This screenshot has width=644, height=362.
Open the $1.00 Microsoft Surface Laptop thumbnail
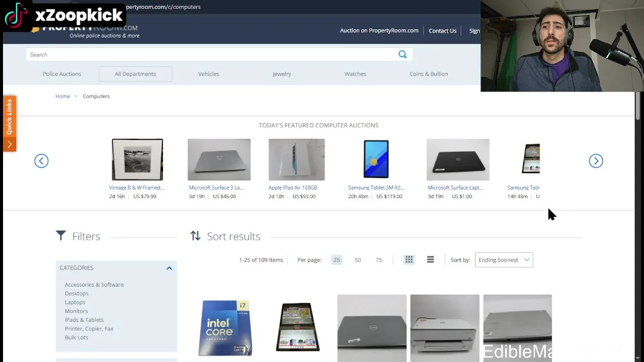click(458, 159)
